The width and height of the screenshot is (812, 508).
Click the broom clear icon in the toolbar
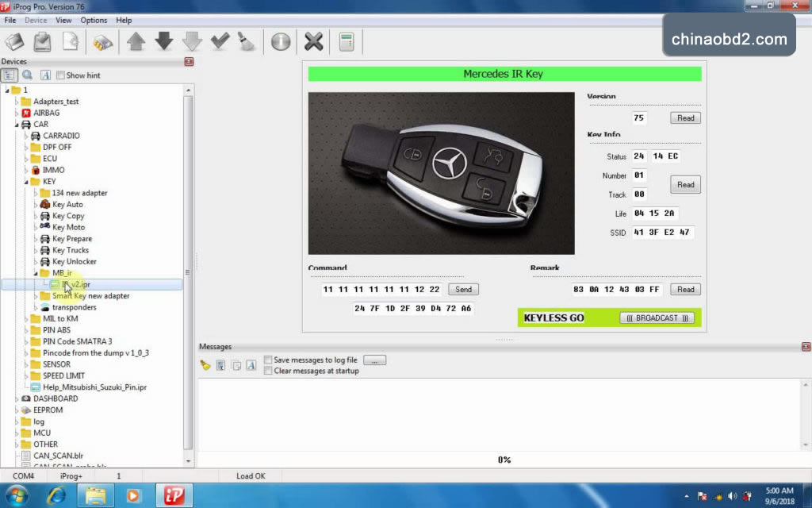(x=247, y=42)
